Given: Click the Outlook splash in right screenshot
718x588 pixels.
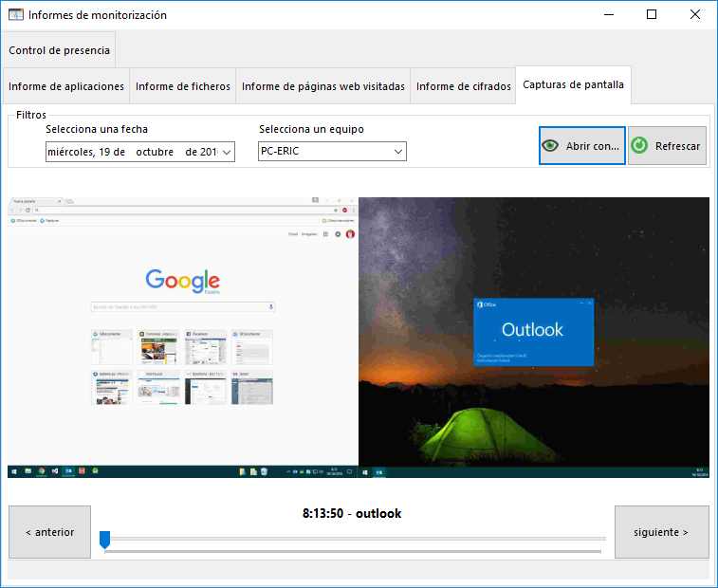Looking at the screenshot, I should click(x=533, y=332).
